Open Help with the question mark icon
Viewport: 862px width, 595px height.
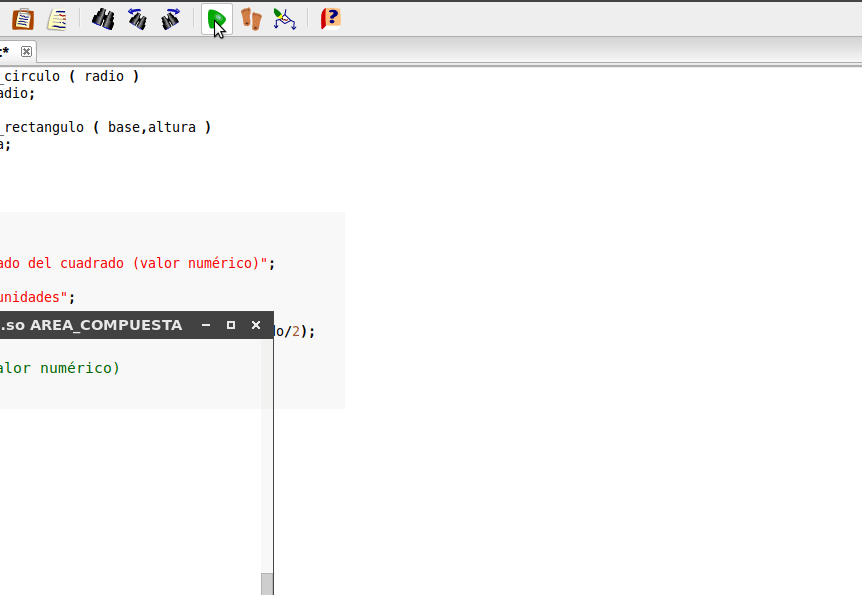click(x=330, y=19)
